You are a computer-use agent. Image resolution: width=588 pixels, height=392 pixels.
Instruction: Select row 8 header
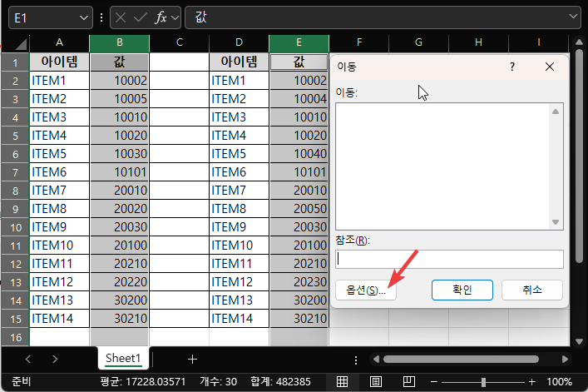tap(15, 191)
